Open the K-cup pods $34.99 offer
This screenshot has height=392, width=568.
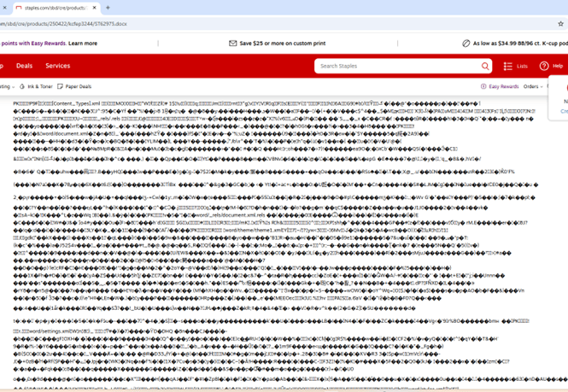[x=520, y=44]
